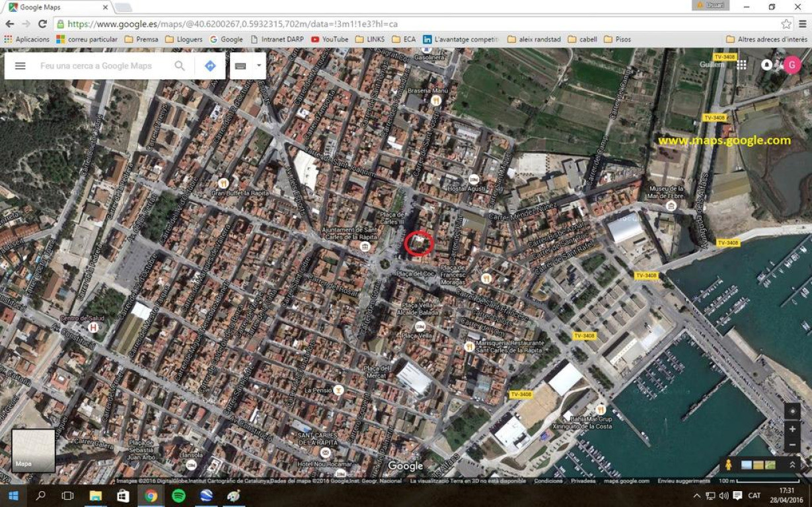
Task: Click the maps.google.com footer link
Action: point(626,481)
